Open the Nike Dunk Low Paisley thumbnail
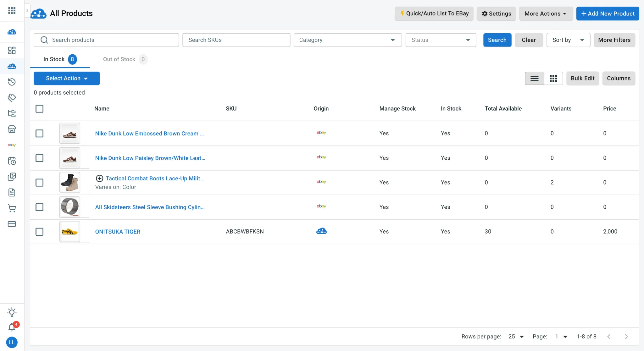Screen dimensions: 644x351 70,158
